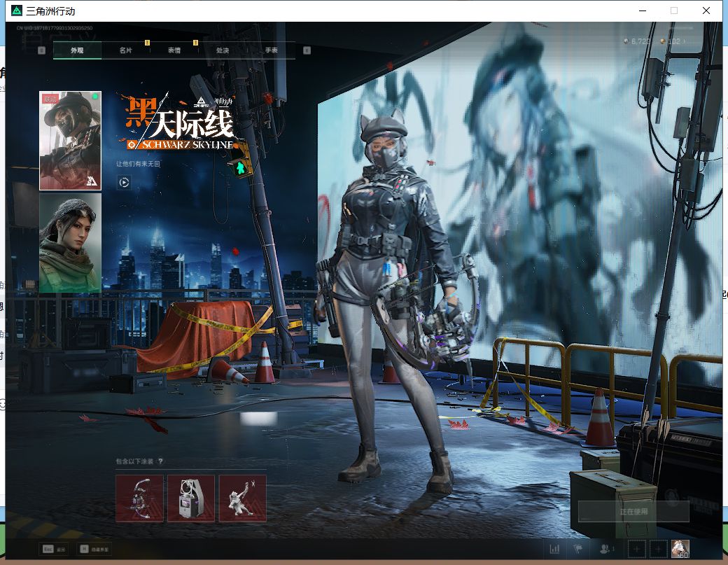The width and height of the screenshot is (728, 565).
Task: Click the 让他们有来无回 tagline text
Action: click(x=138, y=164)
